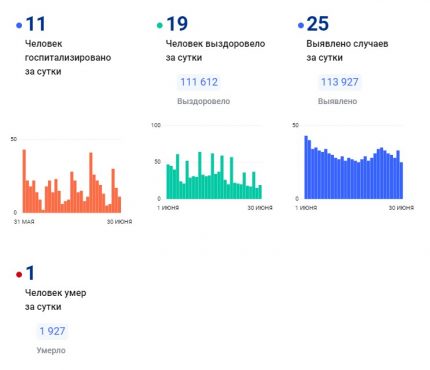Click the first tall orange bar at 31 мая
Screen dimensions: 430x370
pyautogui.click(x=24, y=181)
